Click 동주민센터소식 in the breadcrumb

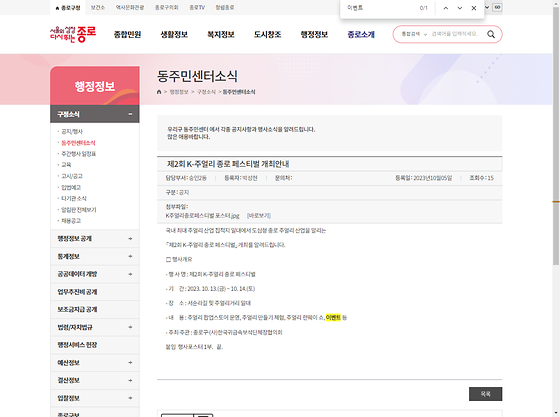[239, 92]
